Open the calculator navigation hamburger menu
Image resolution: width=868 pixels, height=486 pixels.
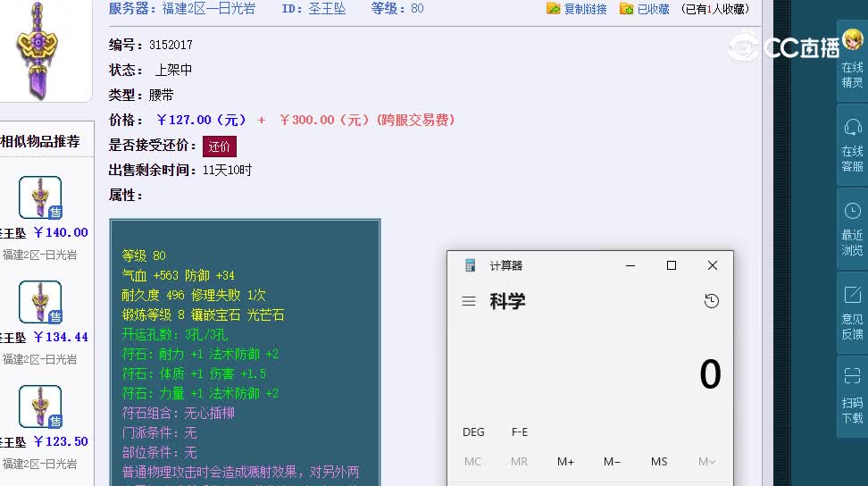click(x=469, y=301)
